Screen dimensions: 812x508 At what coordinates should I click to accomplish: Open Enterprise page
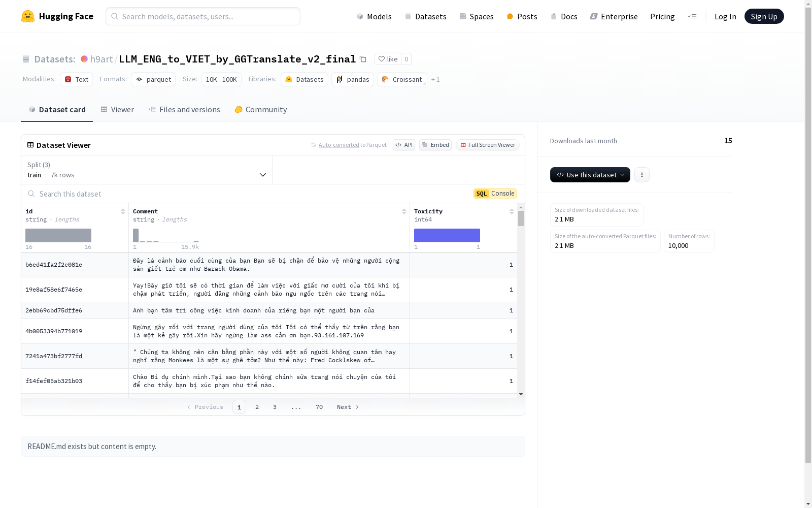click(x=614, y=16)
